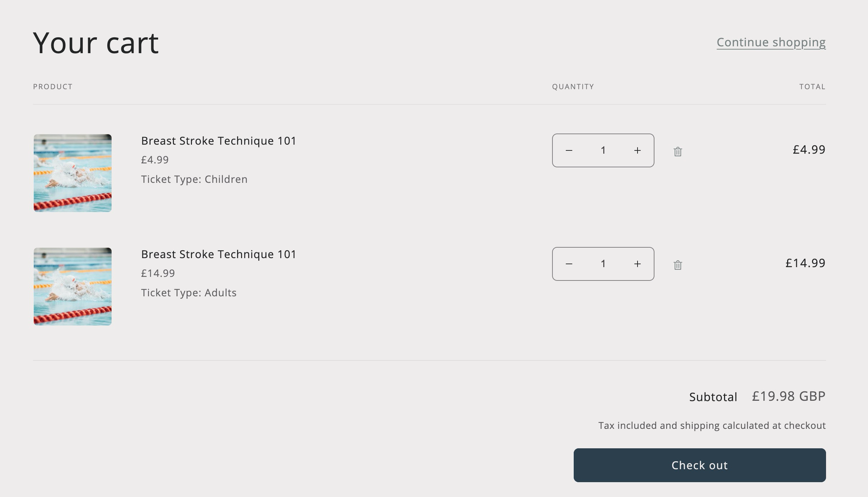Viewport: 868px width, 497px height.
Task: Select the QUANTITY column header
Action: pos(573,86)
